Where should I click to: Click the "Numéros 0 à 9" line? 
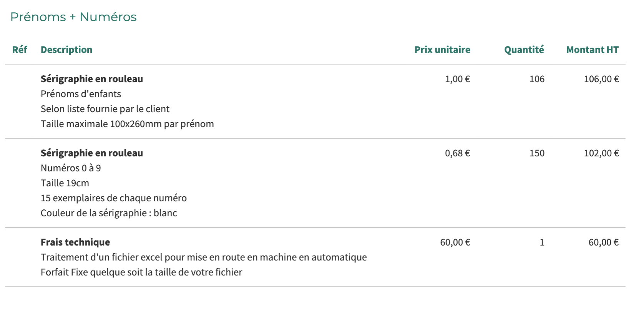pyautogui.click(x=71, y=168)
